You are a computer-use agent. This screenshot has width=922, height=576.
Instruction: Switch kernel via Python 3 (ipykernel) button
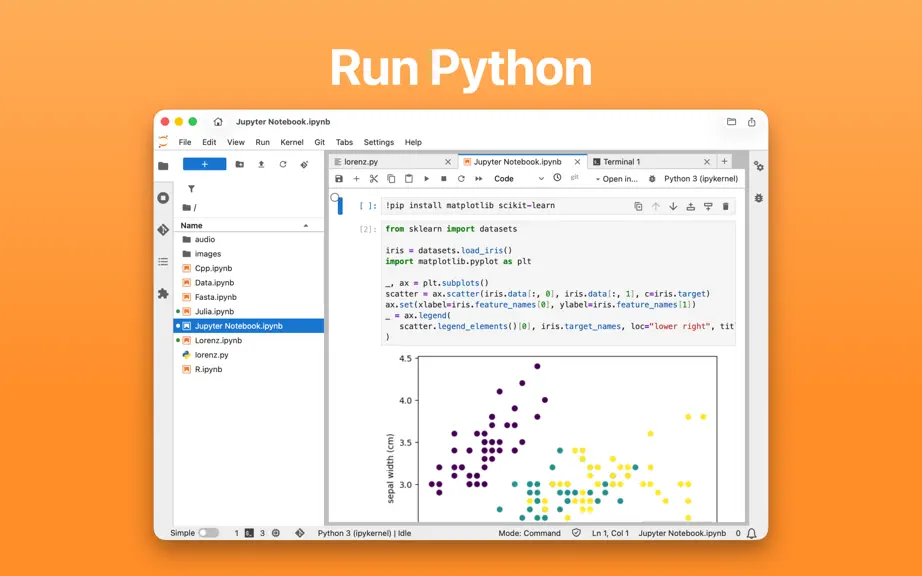pyautogui.click(x=701, y=179)
